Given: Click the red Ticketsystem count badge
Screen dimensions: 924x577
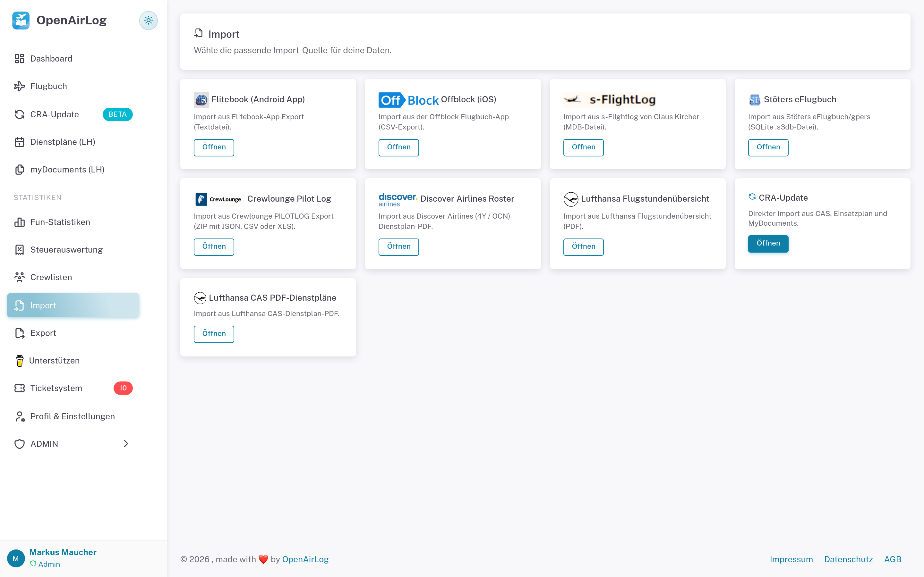Looking at the screenshot, I should coord(123,388).
